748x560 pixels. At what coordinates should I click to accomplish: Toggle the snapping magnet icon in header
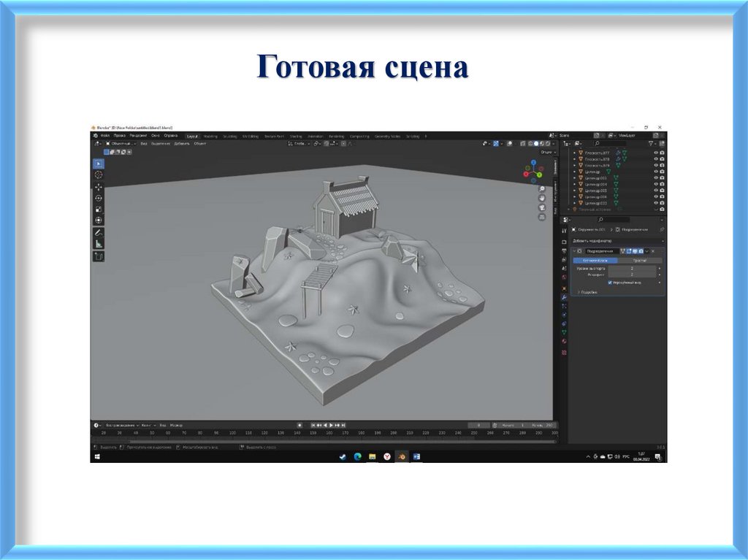pos(327,144)
